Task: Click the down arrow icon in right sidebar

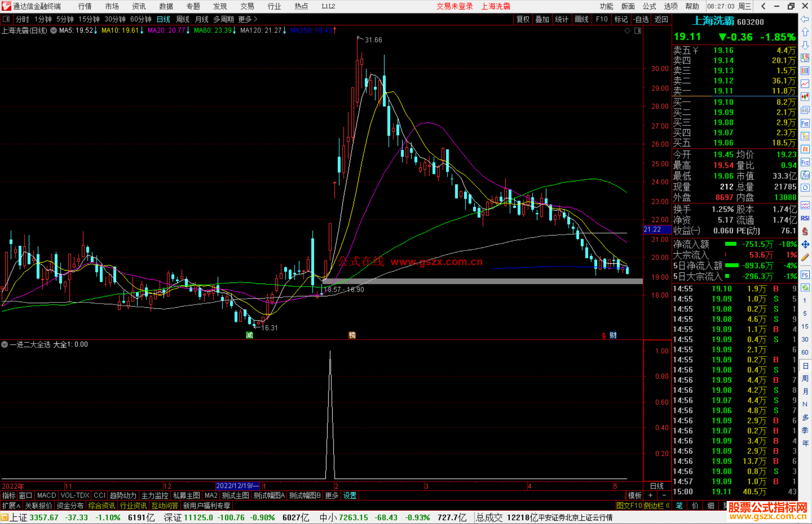Action: (805, 45)
